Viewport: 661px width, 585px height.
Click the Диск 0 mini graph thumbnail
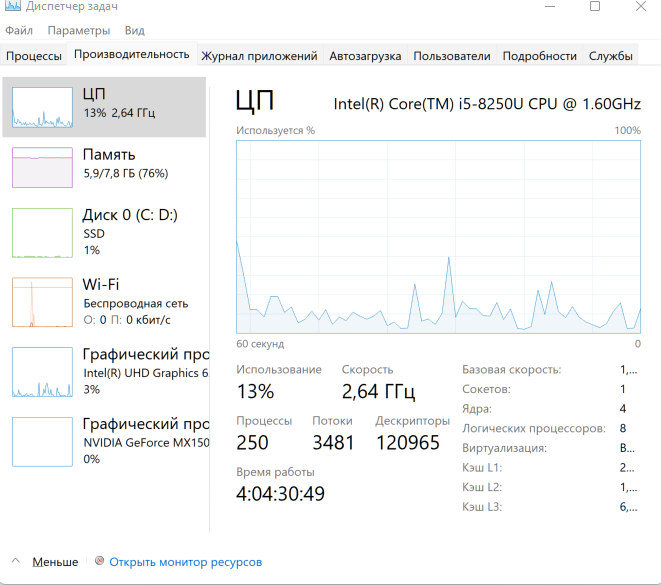pos(42,233)
